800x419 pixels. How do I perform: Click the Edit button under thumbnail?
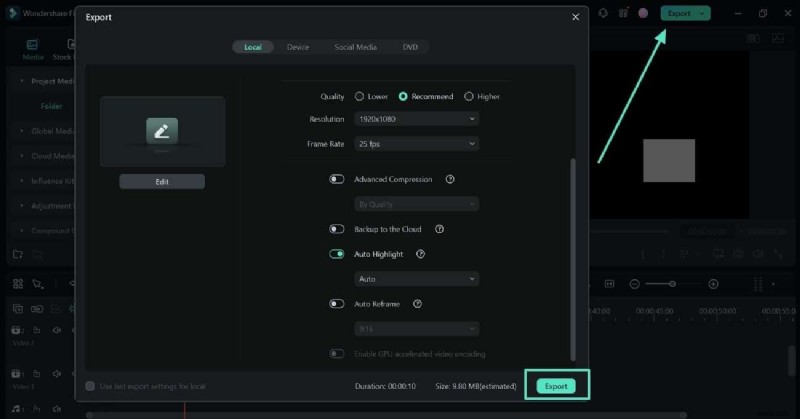162,181
